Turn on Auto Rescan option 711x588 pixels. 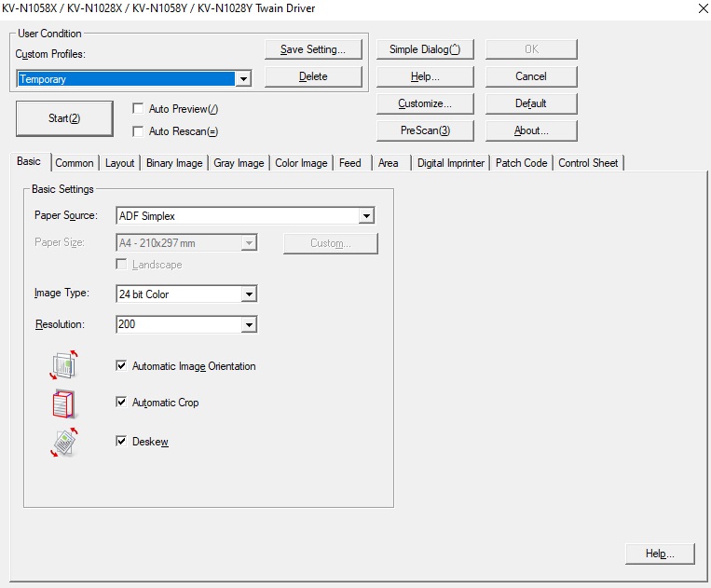[x=138, y=131]
